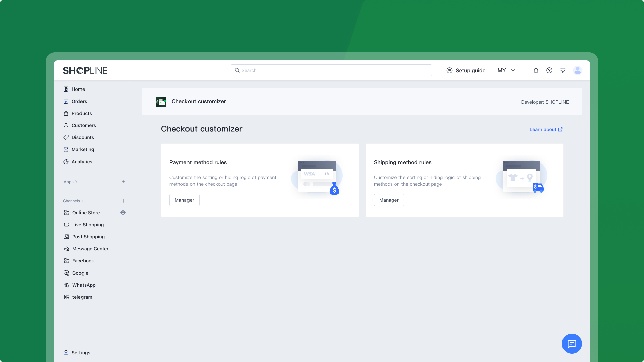The image size is (644, 362).
Task: Click the wifi status icon
Action: click(563, 70)
